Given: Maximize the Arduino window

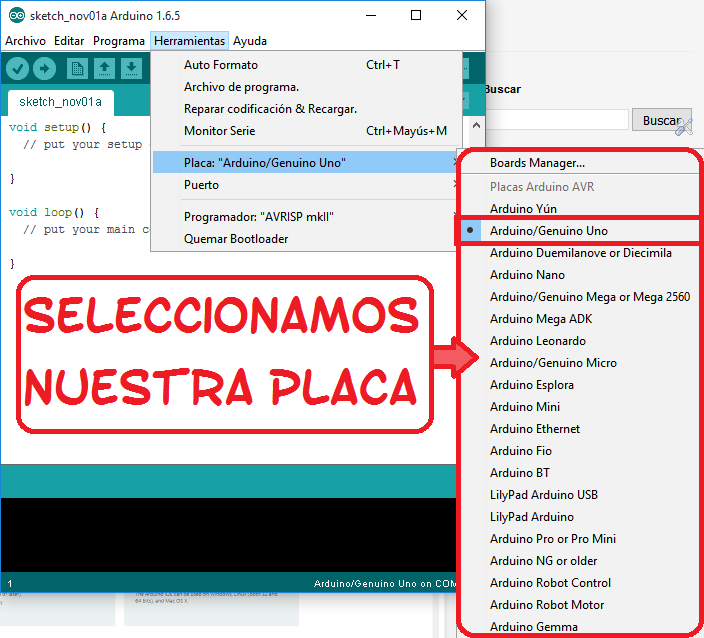Looking at the screenshot, I should point(416,15).
